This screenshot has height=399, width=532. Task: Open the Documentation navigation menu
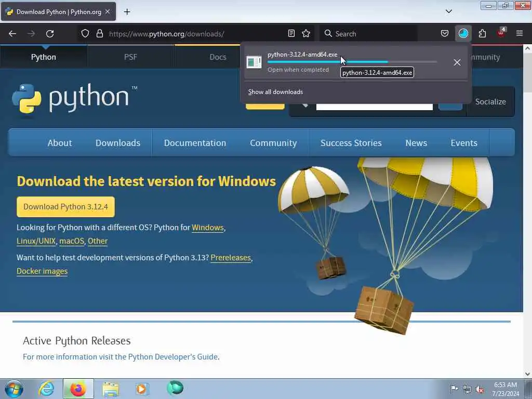195,143
